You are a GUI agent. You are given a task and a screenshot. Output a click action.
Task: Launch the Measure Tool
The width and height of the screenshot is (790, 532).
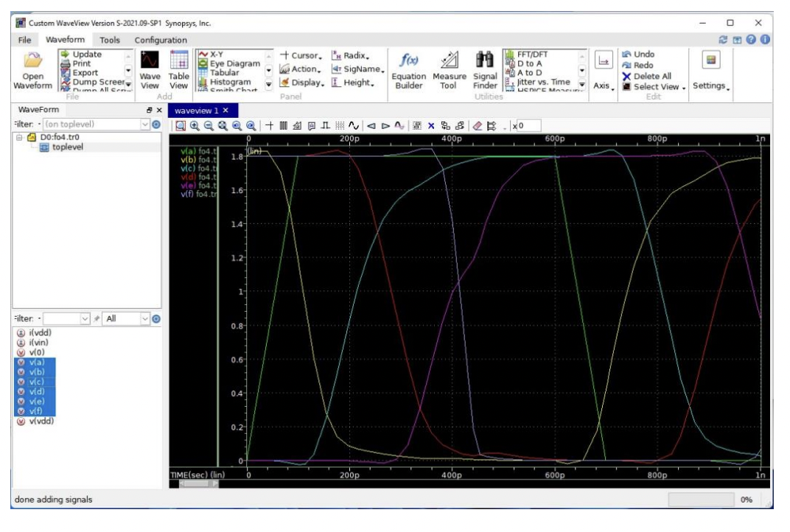pos(450,68)
